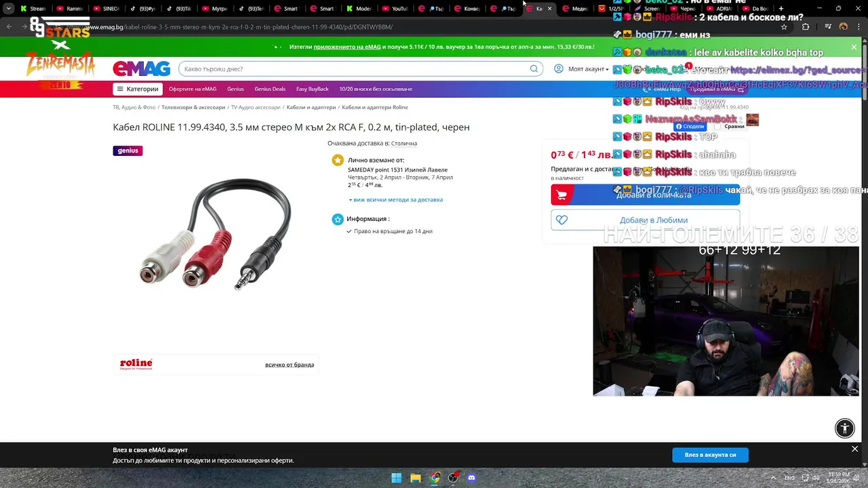
Task: Open Windows Start menu
Action: pyautogui.click(x=397, y=478)
